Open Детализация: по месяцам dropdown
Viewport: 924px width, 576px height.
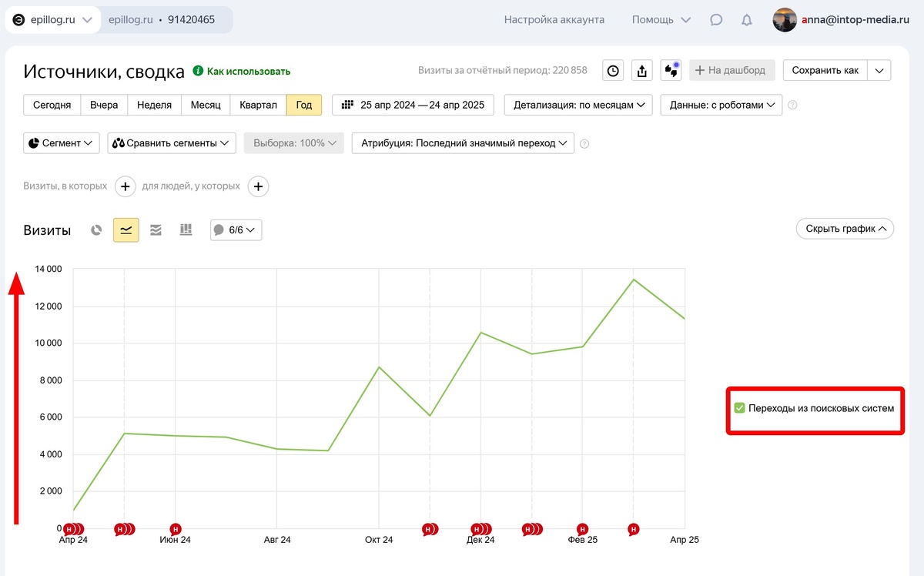click(x=578, y=105)
